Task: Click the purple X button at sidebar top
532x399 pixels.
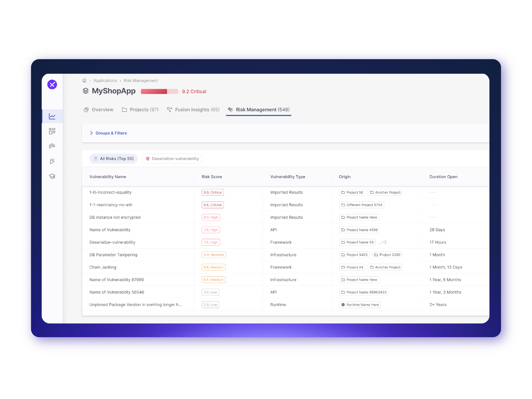Action: pos(52,85)
